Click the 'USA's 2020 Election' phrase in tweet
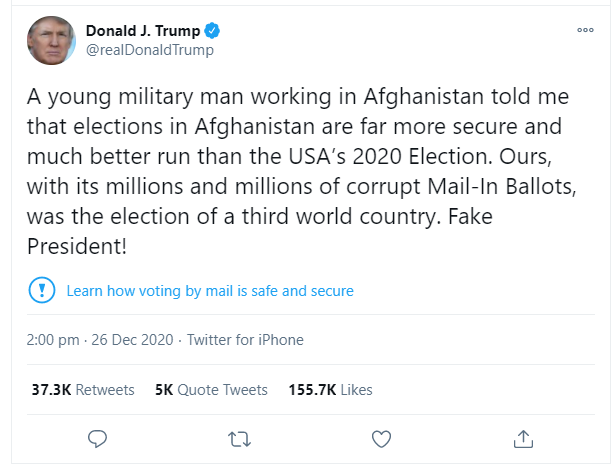The height and width of the screenshot is (464, 616). [389, 156]
